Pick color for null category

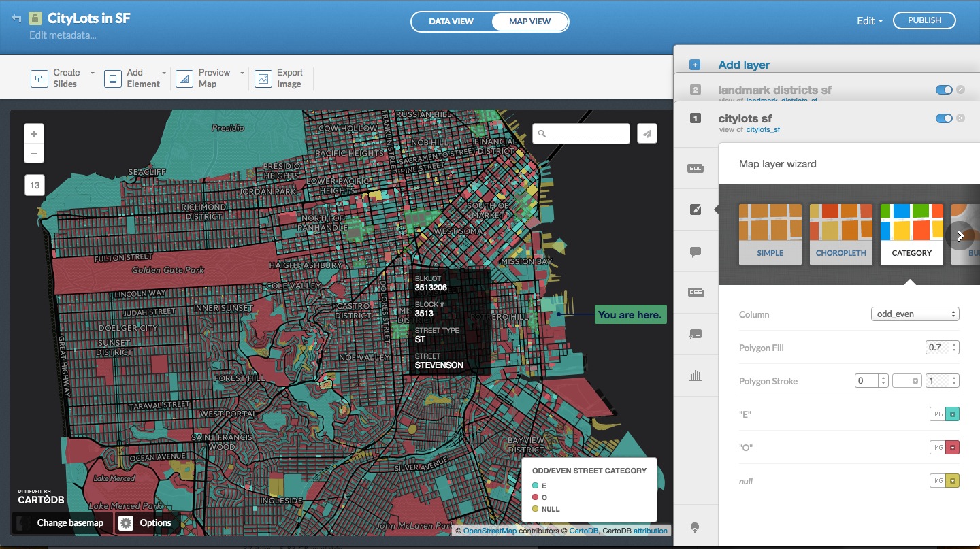pyautogui.click(x=953, y=481)
